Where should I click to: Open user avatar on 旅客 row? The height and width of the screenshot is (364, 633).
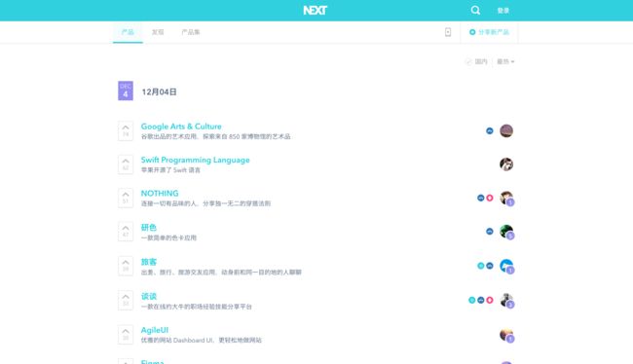[506, 266]
